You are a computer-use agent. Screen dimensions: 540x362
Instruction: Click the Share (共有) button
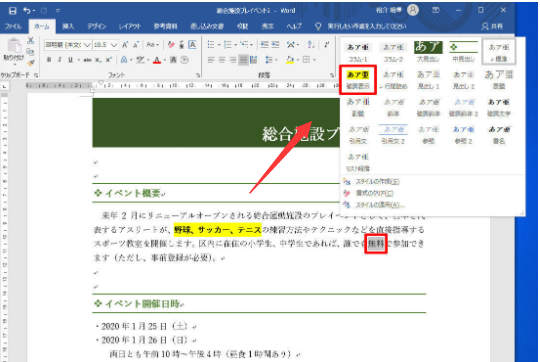tap(492, 27)
